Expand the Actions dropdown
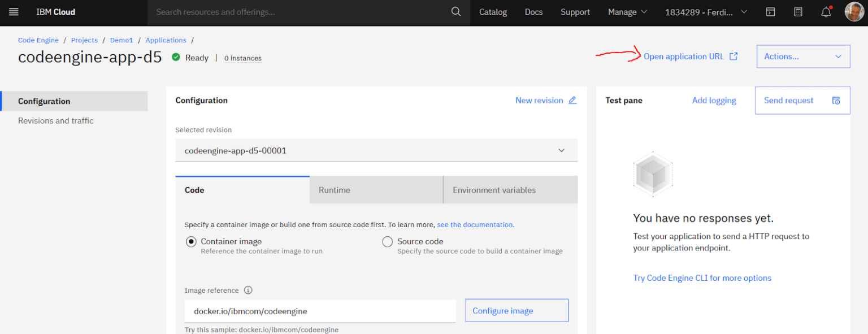Screen dimensions: 868x334 click(x=803, y=57)
